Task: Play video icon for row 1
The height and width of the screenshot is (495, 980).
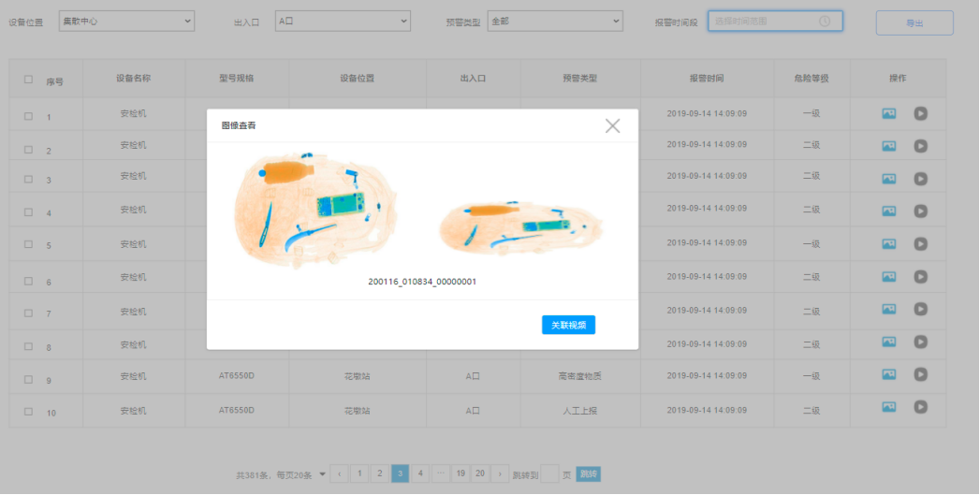Action: (921, 113)
